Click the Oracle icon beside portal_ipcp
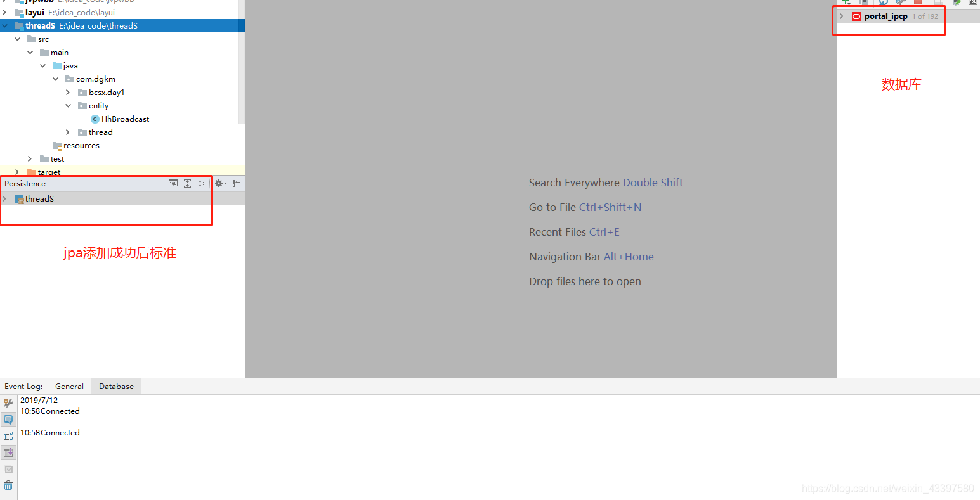Image resolution: width=980 pixels, height=500 pixels. 856,16
